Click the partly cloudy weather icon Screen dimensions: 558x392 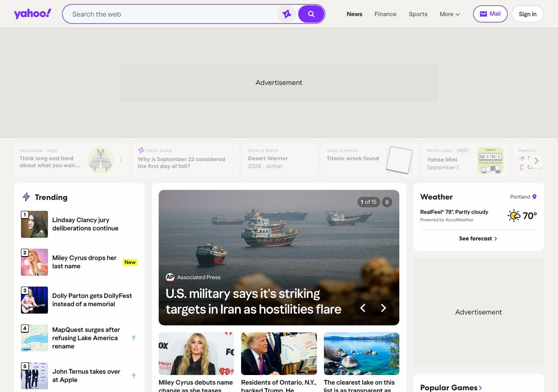pos(514,216)
